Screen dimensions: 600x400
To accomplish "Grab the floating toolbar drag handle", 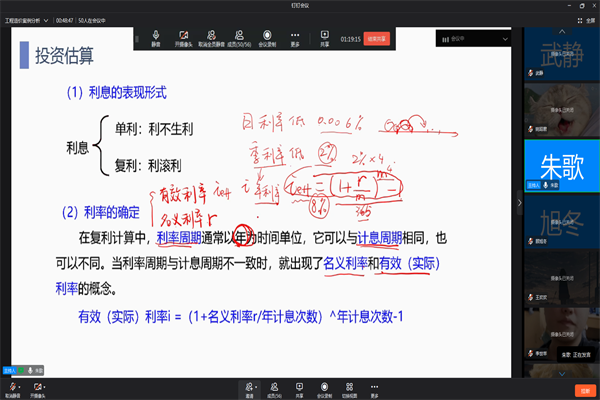I will click(x=137, y=39).
